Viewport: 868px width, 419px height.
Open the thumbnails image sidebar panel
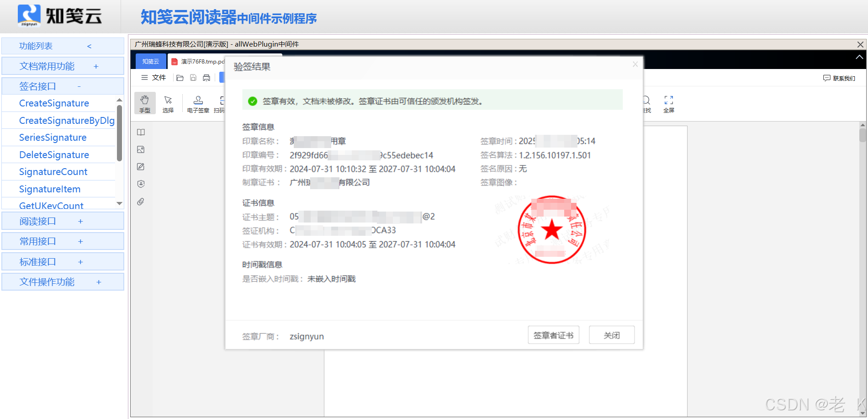coord(141,149)
